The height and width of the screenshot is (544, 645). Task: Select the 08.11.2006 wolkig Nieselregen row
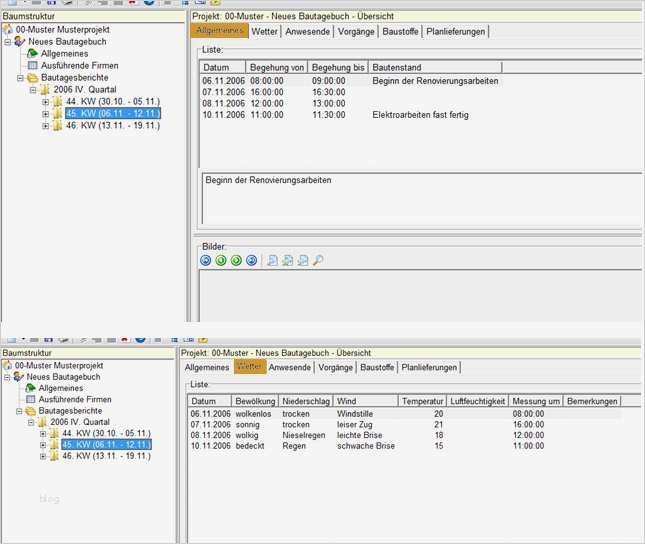pyautogui.click(x=405, y=435)
